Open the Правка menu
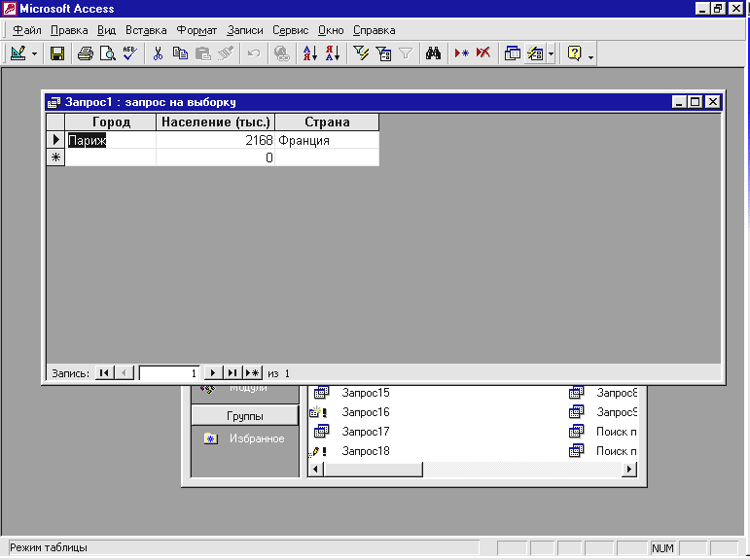The height and width of the screenshot is (560, 750). [x=69, y=30]
